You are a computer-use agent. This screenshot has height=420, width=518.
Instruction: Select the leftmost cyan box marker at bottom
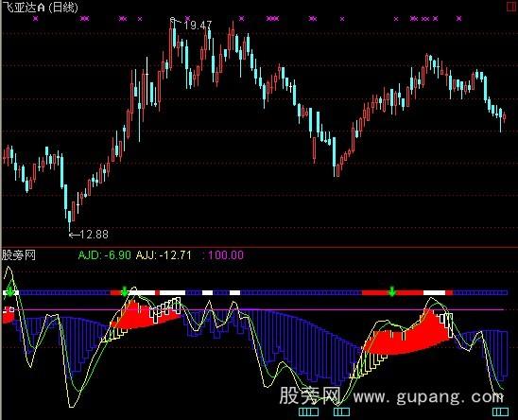308,411
